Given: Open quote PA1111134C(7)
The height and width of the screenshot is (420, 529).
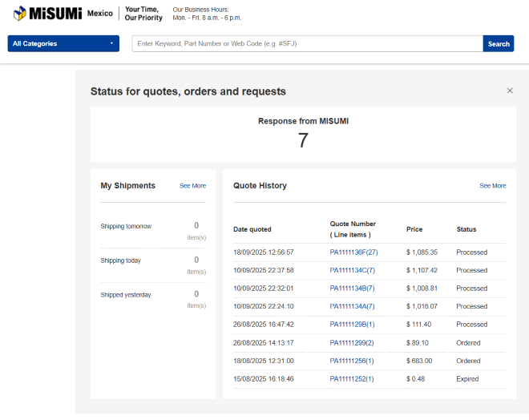Looking at the screenshot, I should coord(352,271).
